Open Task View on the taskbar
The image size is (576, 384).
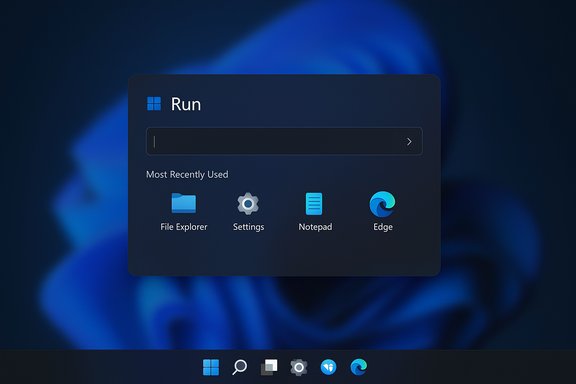tap(269, 367)
